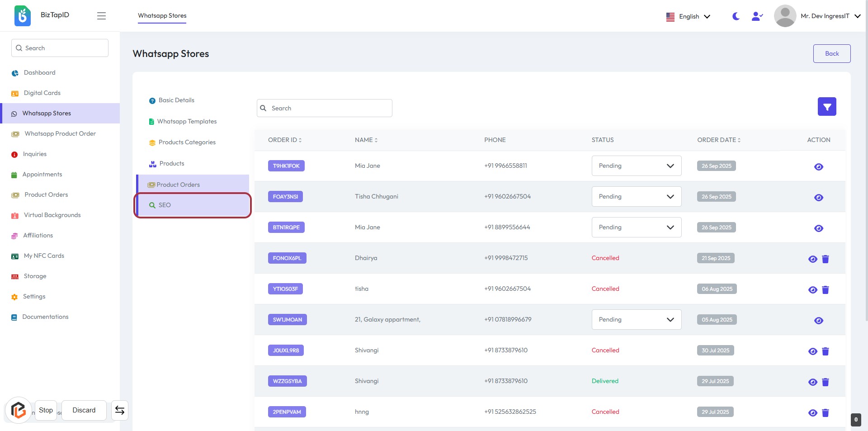The height and width of the screenshot is (431, 868).
Task: Delete order 2PENPVAM with trash icon
Action: coord(825,412)
